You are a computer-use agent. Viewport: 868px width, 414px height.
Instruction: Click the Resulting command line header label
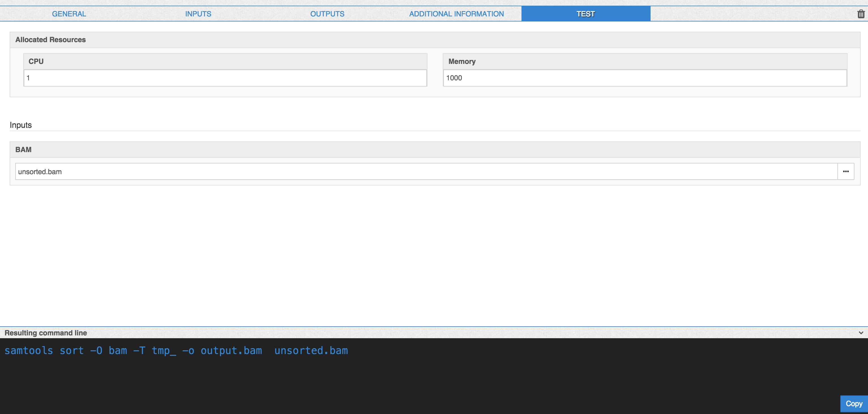pos(46,333)
